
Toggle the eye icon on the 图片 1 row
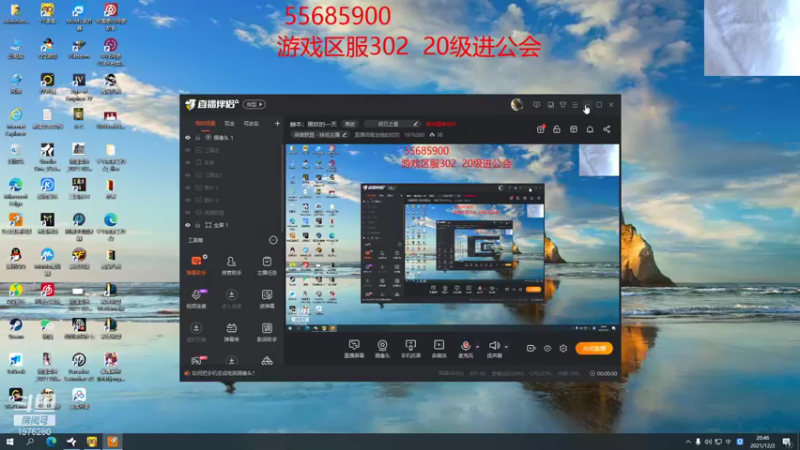188,188
